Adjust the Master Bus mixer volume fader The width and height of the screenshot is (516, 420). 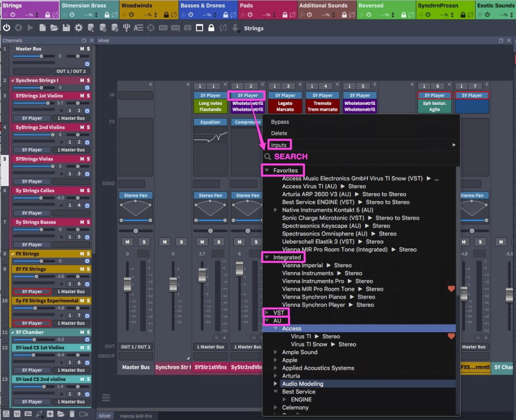pyautogui.click(x=127, y=284)
